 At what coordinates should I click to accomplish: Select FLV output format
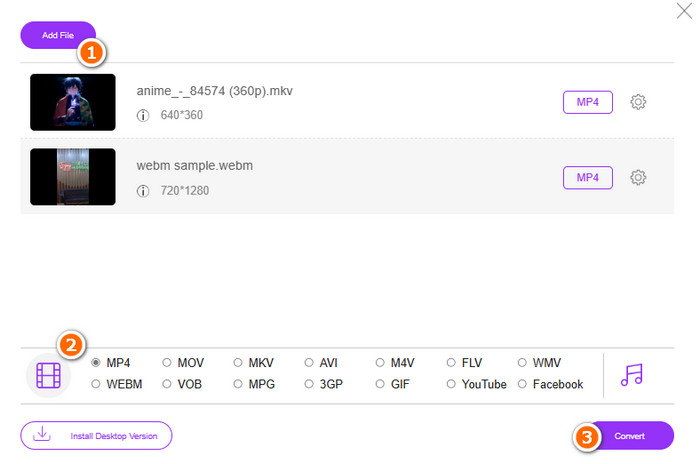click(451, 363)
